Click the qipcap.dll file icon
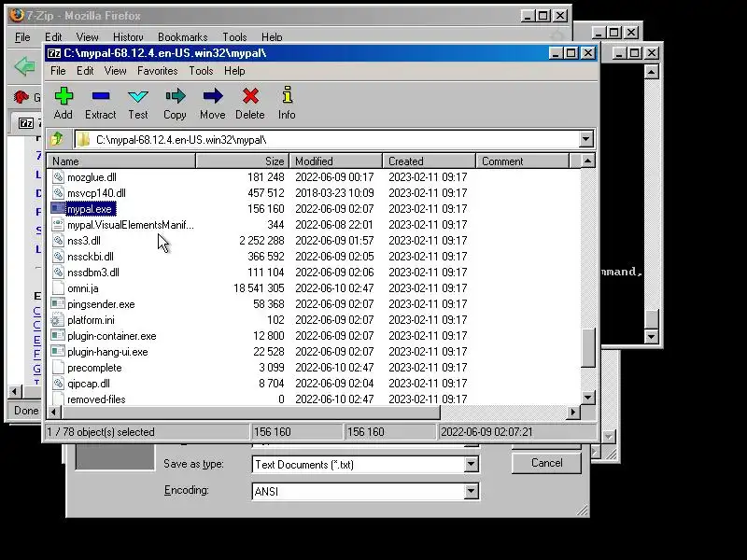The height and width of the screenshot is (560, 747). coord(58,384)
